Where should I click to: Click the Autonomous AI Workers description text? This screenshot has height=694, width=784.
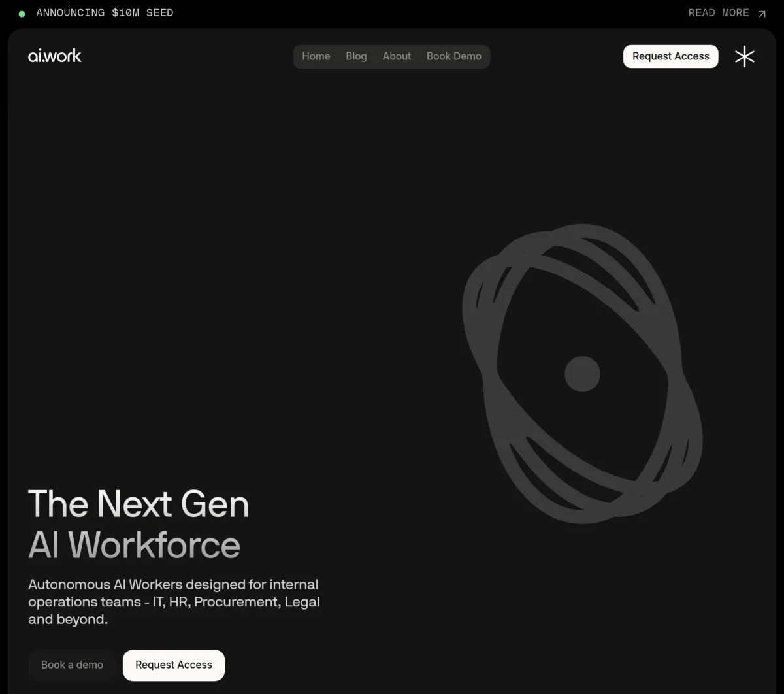pyautogui.click(x=174, y=602)
